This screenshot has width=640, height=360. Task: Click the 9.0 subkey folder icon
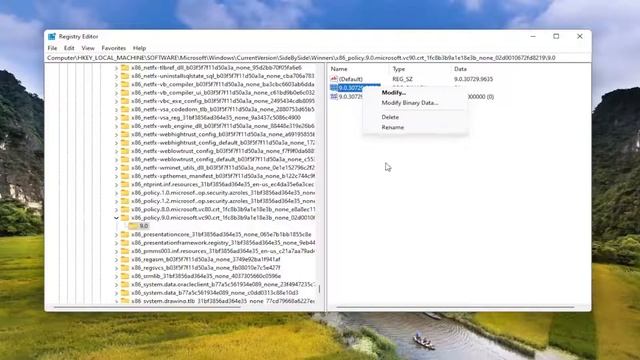point(133,226)
